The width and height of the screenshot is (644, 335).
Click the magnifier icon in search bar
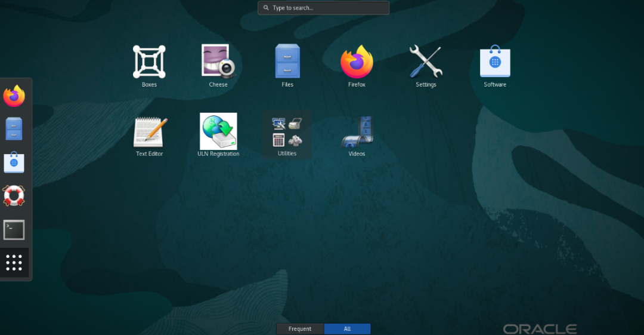[x=266, y=8]
